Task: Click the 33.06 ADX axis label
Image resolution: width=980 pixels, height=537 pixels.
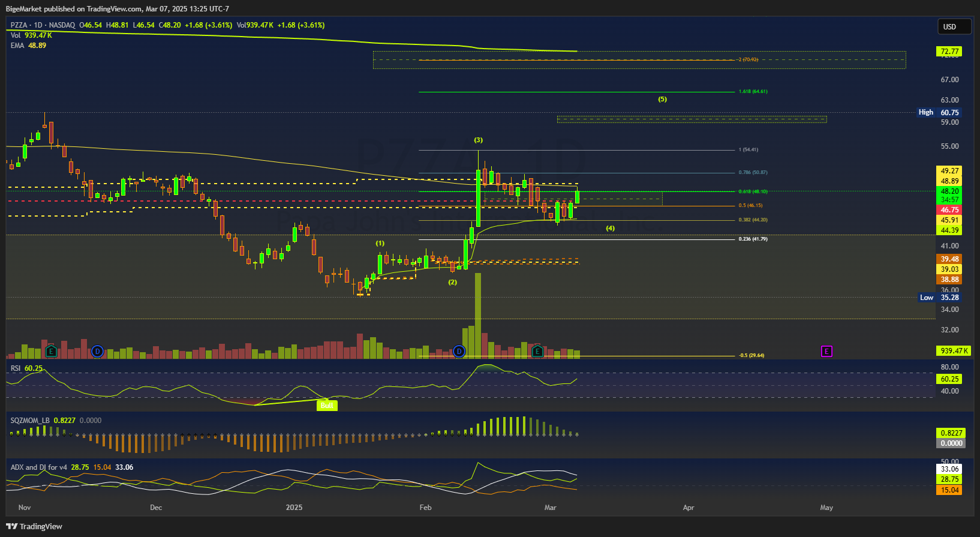Action: point(949,469)
